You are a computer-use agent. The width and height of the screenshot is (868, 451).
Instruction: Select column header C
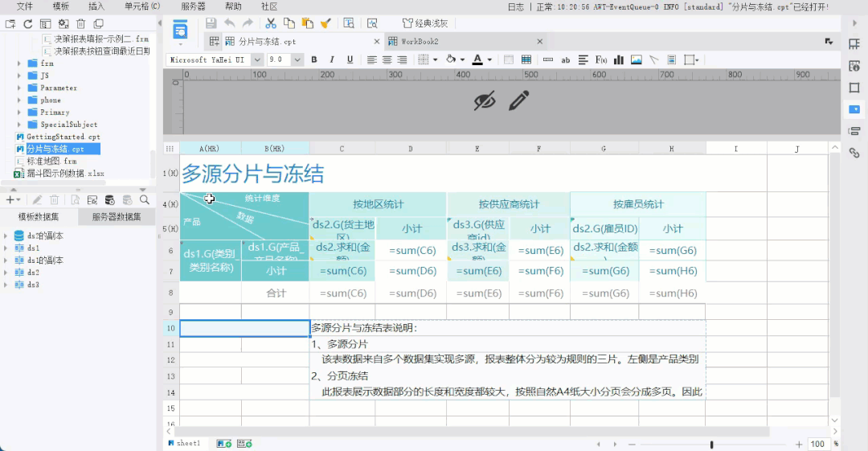coord(342,149)
